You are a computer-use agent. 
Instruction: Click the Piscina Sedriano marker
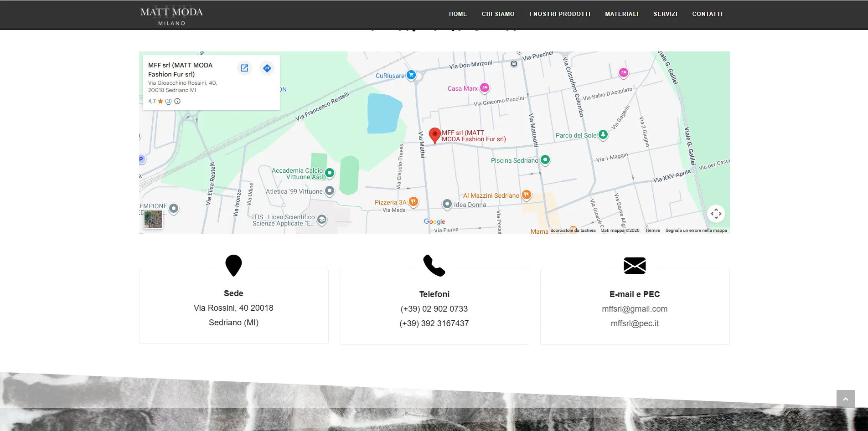pos(545,159)
